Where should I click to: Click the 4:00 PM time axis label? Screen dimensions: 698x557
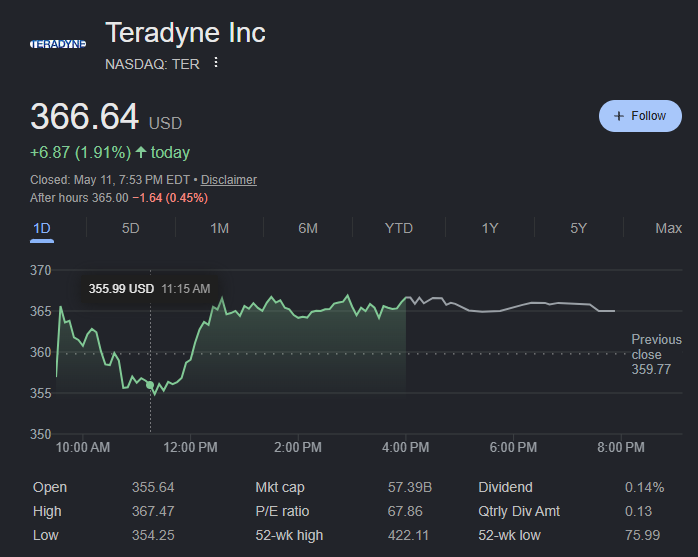point(406,447)
